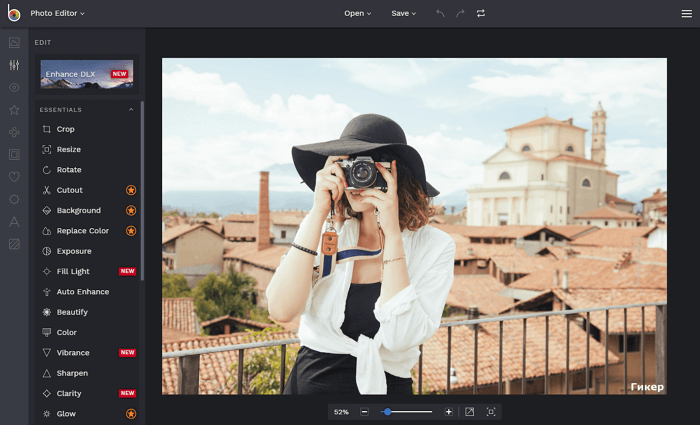Expand the Open dropdown menu
This screenshot has width=700, height=425.
357,13
